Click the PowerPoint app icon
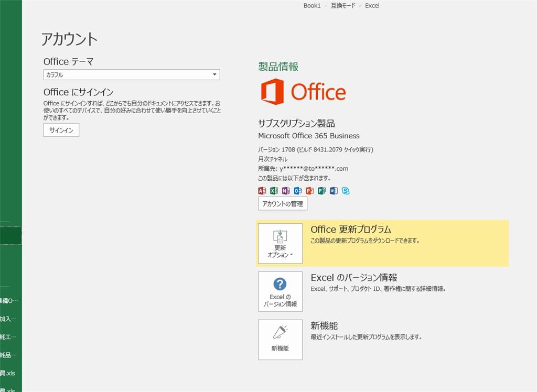537x392 pixels. tap(310, 191)
